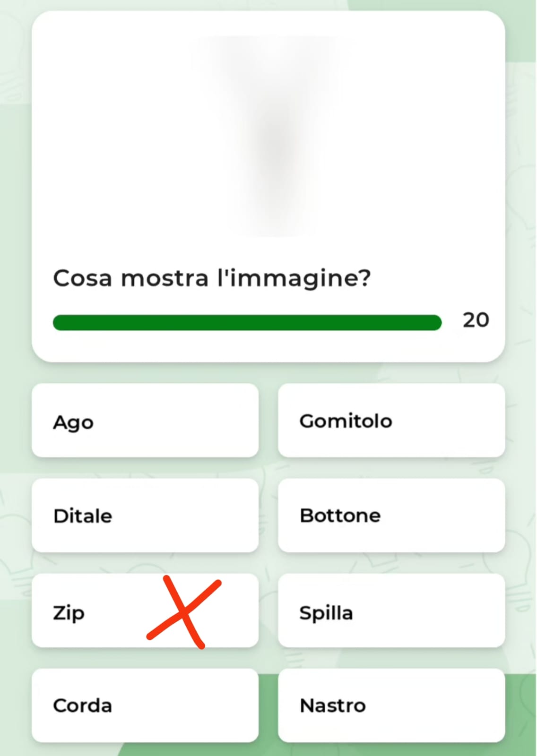Select the Nastro answer button
The width and height of the screenshot is (537, 756).
(x=391, y=705)
